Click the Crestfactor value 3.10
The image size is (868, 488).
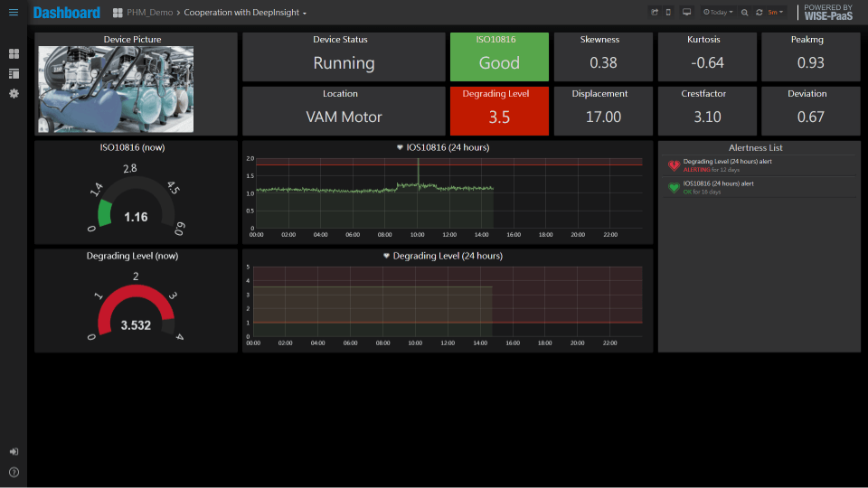pyautogui.click(x=707, y=117)
